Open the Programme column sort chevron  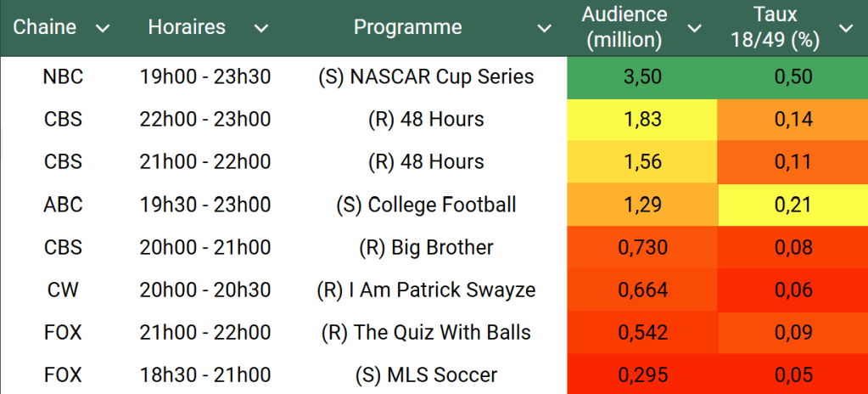544,28
